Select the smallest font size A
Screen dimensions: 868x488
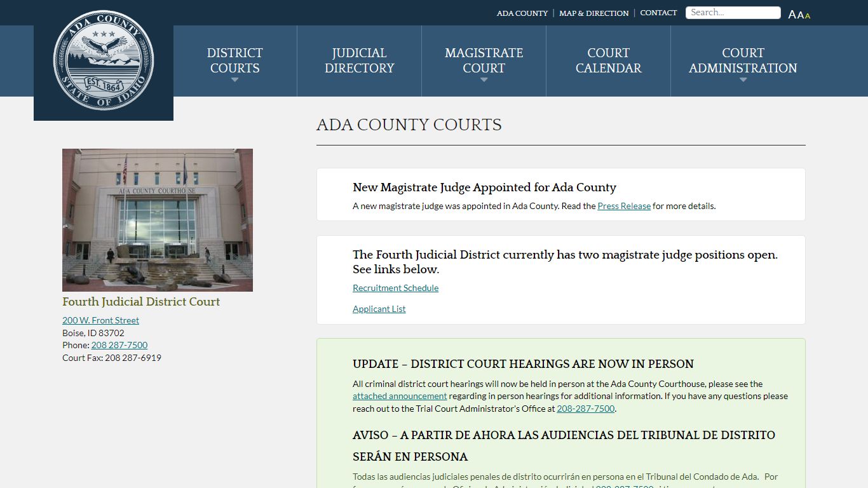click(x=808, y=16)
